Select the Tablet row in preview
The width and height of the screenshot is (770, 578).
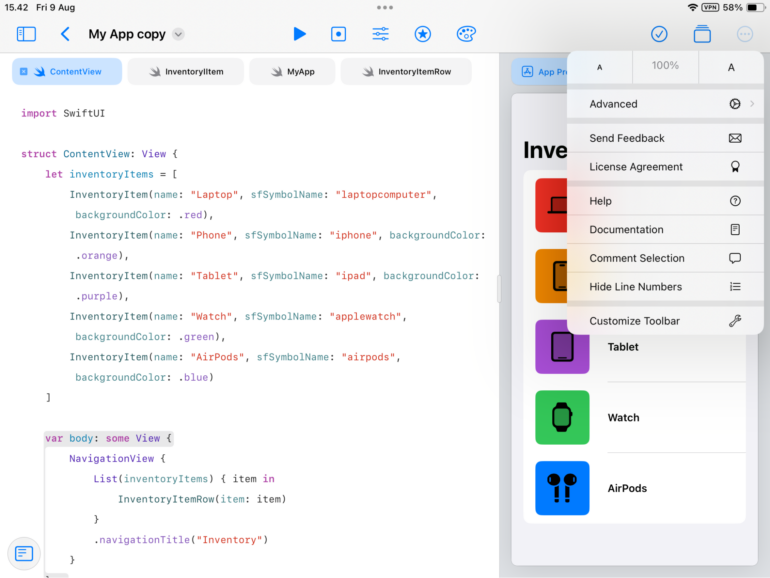click(x=634, y=347)
